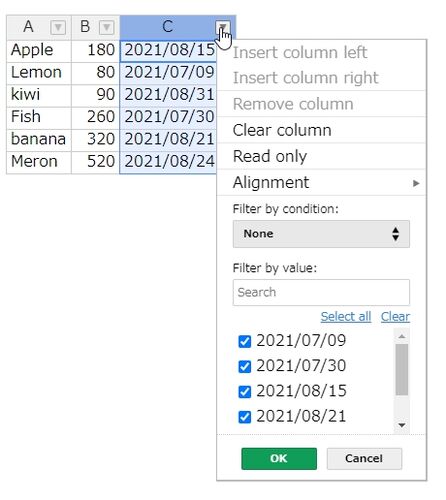446x500 pixels.
Task: Open column A dropdown menu arrow
Action: click(58, 27)
